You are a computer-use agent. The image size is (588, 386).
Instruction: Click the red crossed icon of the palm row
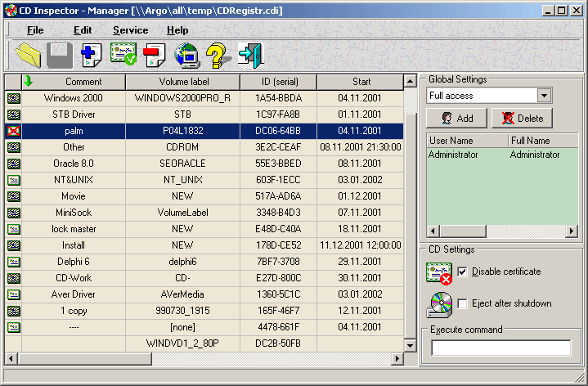(x=14, y=131)
